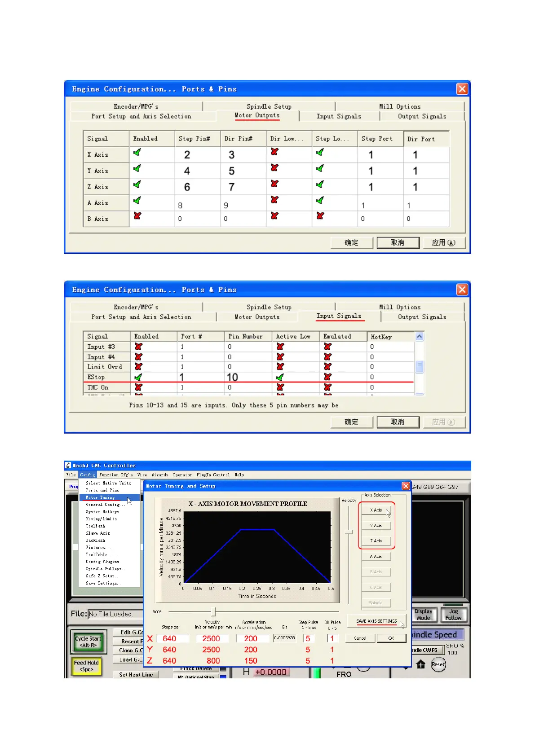Image resolution: width=535 pixels, height=756 pixels.
Task: Open Encoder/MPG's tab in Input Signals window
Action: pos(136,307)
